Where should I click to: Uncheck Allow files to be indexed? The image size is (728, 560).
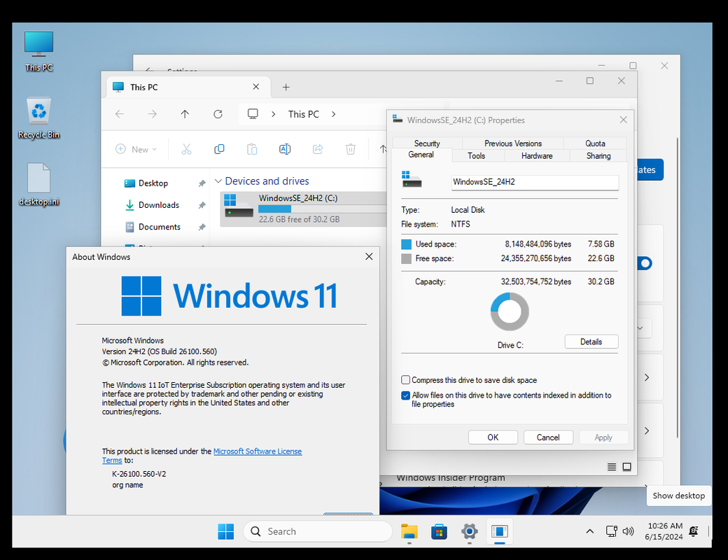tap(406, 395)
